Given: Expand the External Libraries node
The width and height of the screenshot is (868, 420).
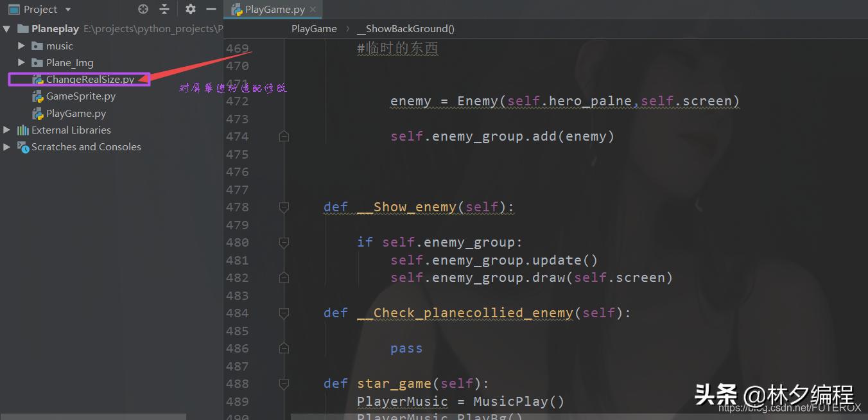Looking at the screenshot, I should coord(6,130).
